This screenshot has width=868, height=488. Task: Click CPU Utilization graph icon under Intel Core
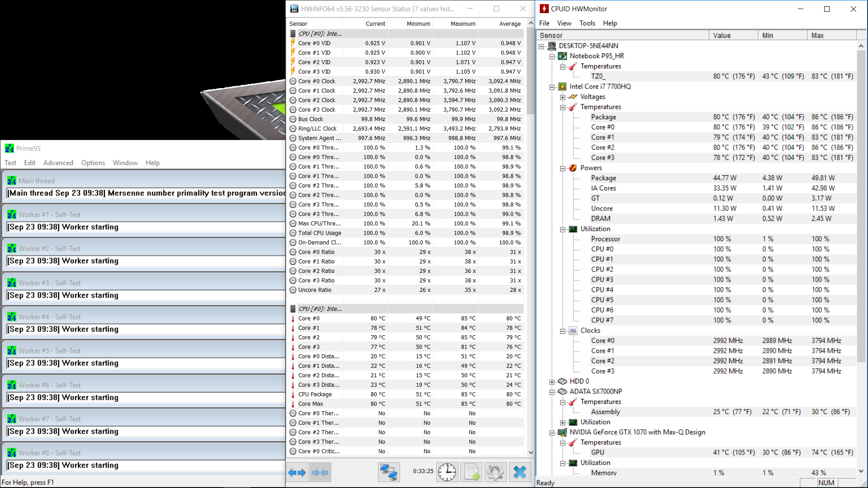coord(573,229)
